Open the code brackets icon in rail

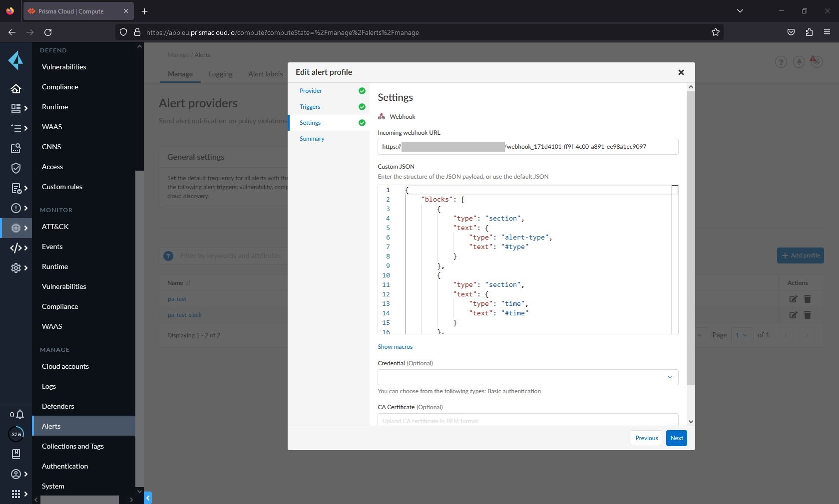(x=16, y=248)
